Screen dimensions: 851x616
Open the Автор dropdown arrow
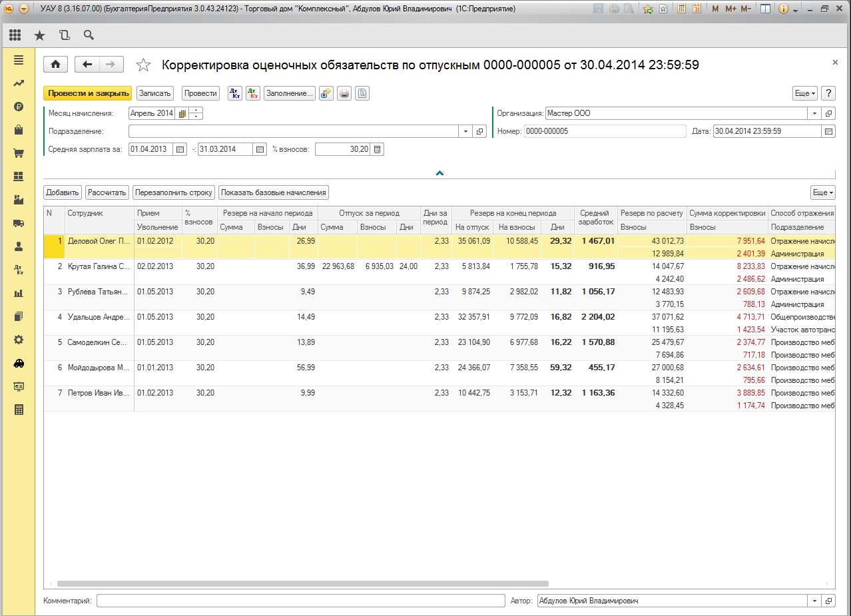tap(815, 601)
